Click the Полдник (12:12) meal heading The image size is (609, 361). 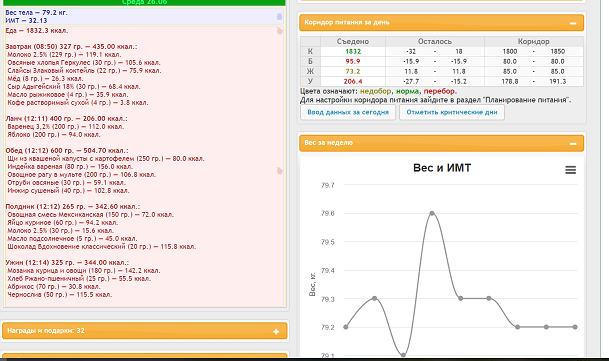pos(73,206)
